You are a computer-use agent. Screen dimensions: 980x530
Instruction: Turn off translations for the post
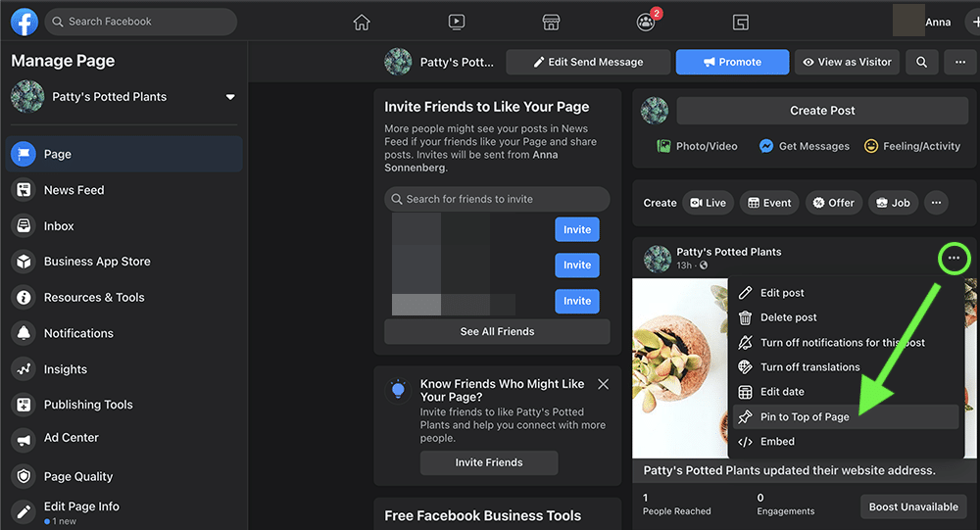pos(809,367)
